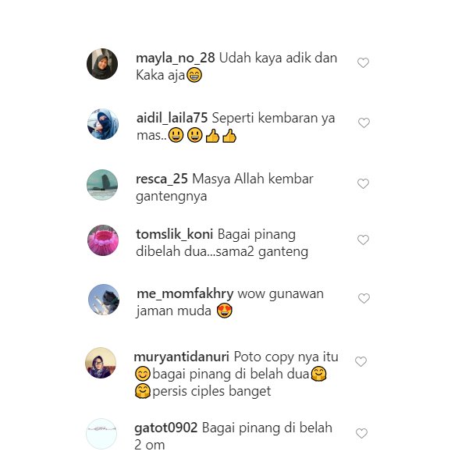
Task: Open gatot0902's white avatar
Action: [101, 434]
